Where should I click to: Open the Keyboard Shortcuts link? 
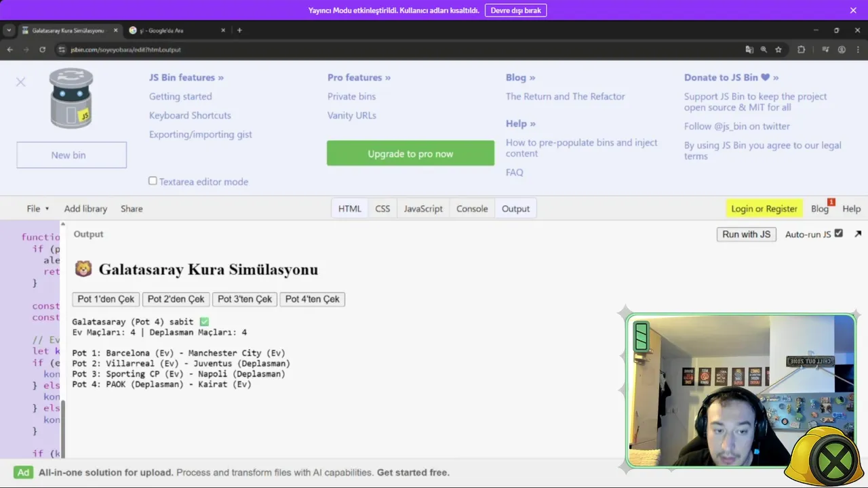pyautogui.click(x=190, y=115)
